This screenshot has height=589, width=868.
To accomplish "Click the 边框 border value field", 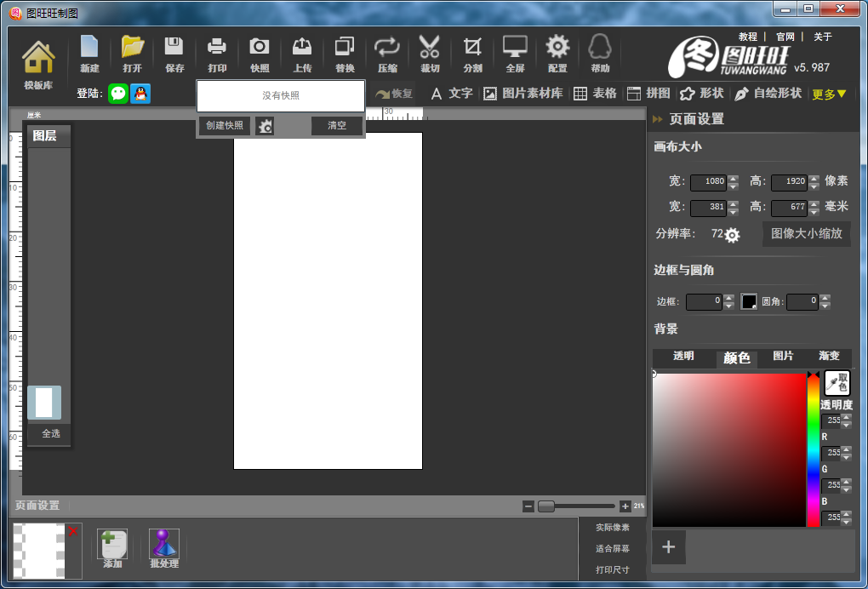I will [x=704, y=301].
